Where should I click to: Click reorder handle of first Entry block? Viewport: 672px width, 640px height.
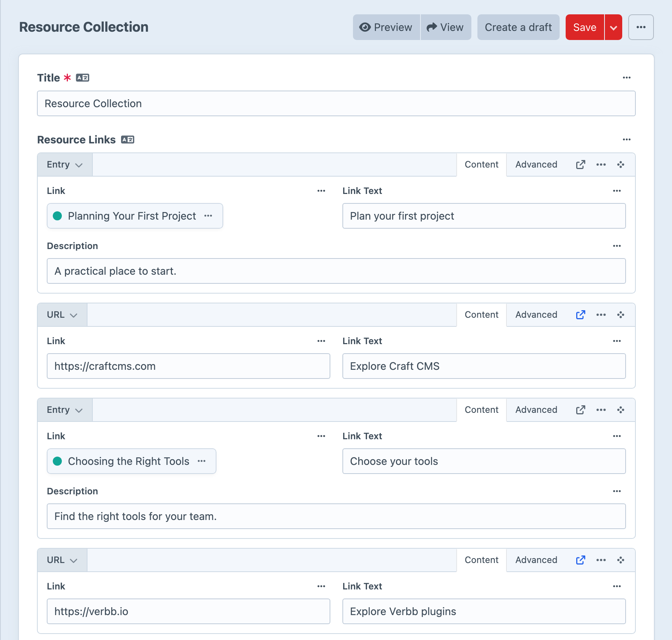(x=621, y=165)
